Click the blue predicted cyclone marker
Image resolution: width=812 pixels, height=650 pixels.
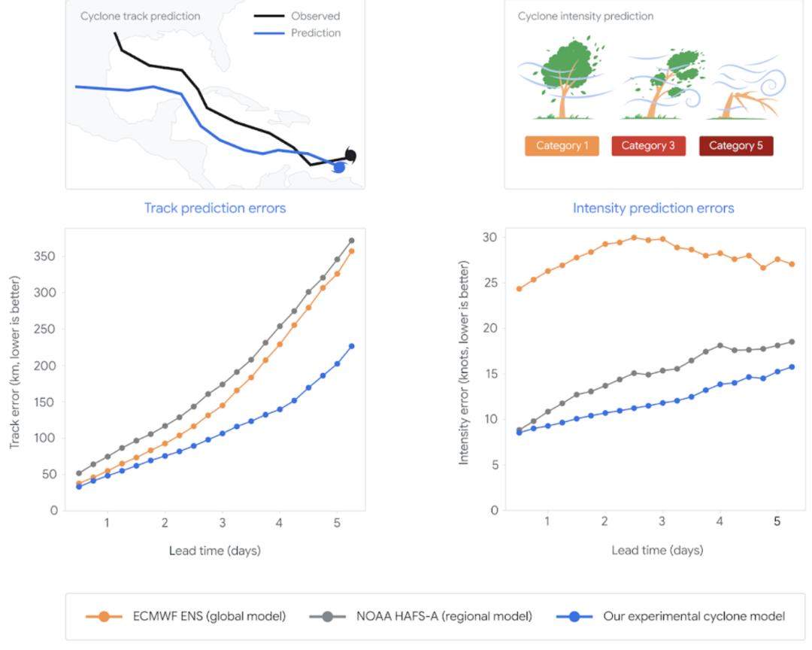[339, 167]
